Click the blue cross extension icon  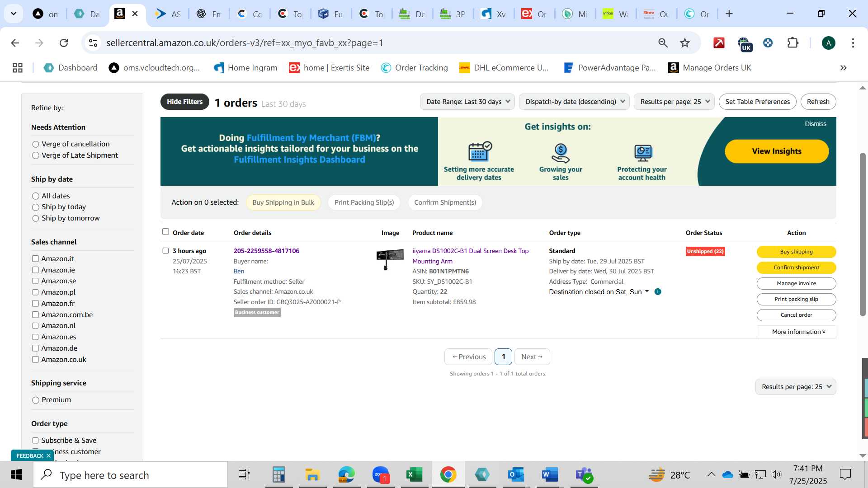[x=768, y=43]
